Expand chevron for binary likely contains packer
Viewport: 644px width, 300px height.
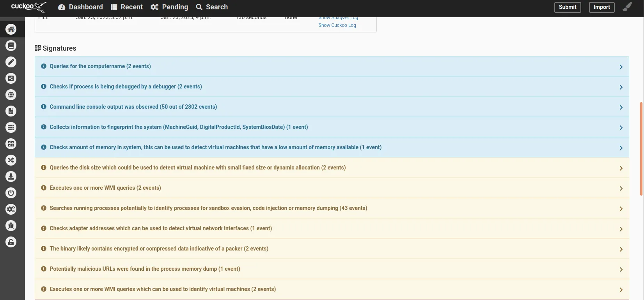click(x=621, y=249)
